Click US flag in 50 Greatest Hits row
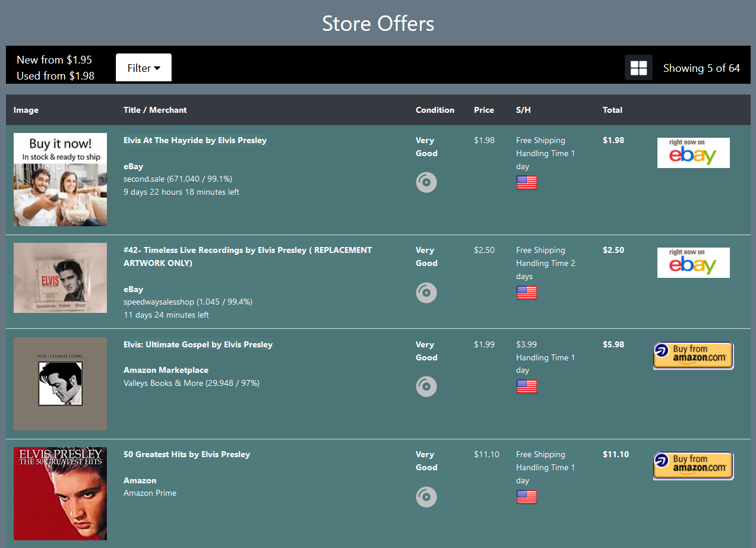 pyautogui.click(x=526, y=497)
